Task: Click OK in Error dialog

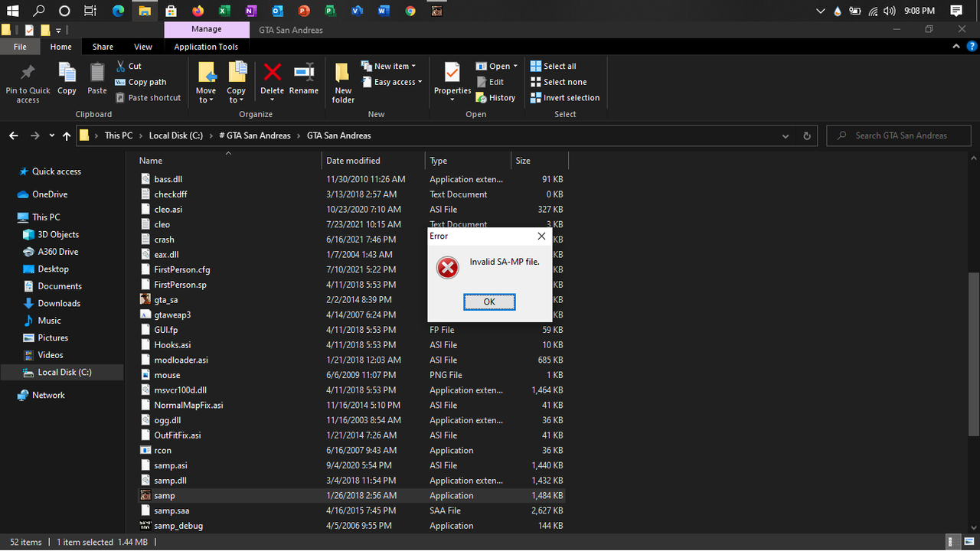Action: click(x=489, y=302)
